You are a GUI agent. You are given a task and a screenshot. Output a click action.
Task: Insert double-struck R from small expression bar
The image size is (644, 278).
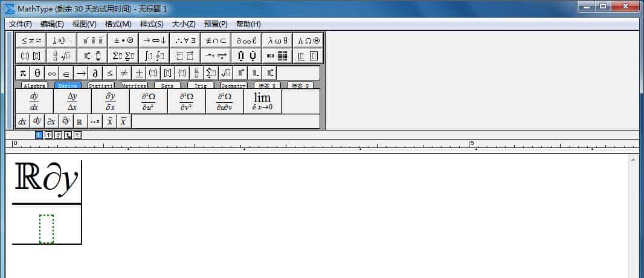coord(80,121)
